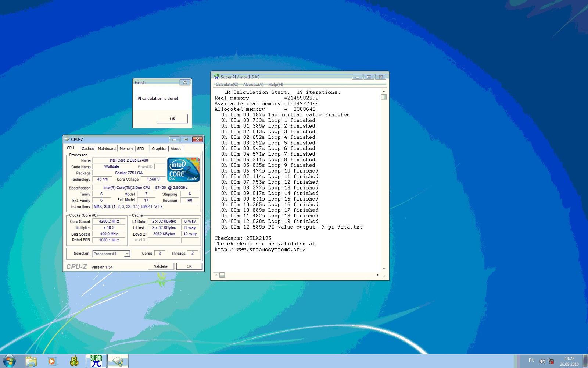
Task: Click the Specification field with E7400 @ 2.80GHz
Action: pos(146,188)
